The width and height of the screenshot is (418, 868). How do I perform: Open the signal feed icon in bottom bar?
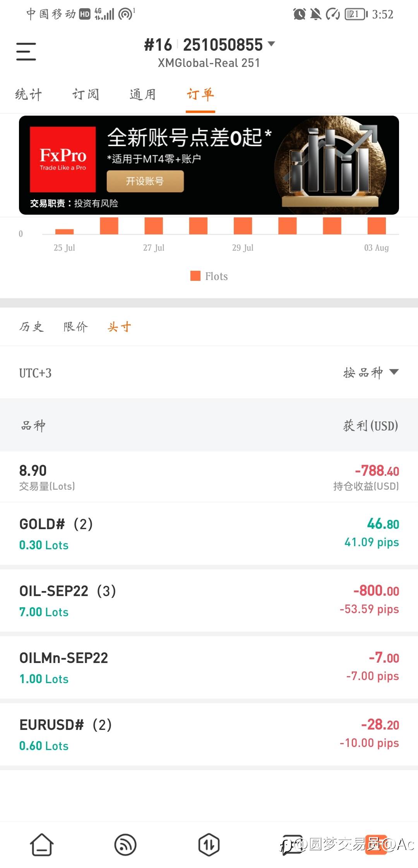(x=125, y=844)
